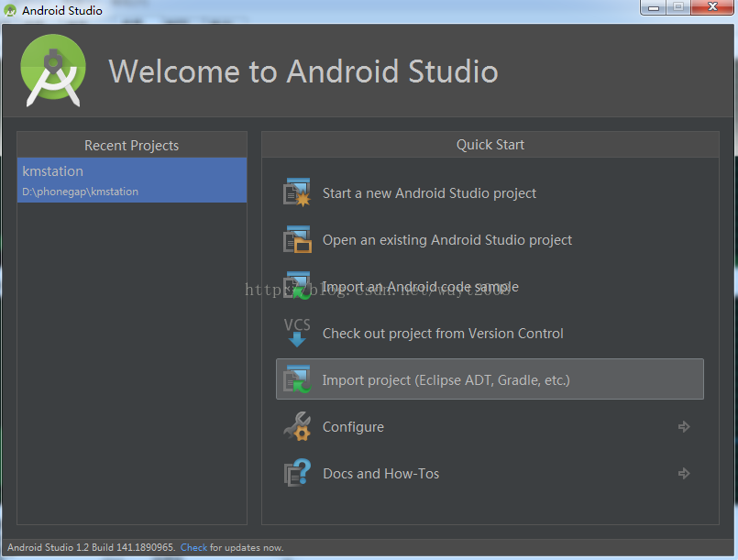Click the Welcome to Android Studio heading
The height and width of the screenshot is (560, 738).
click(303, 71)
